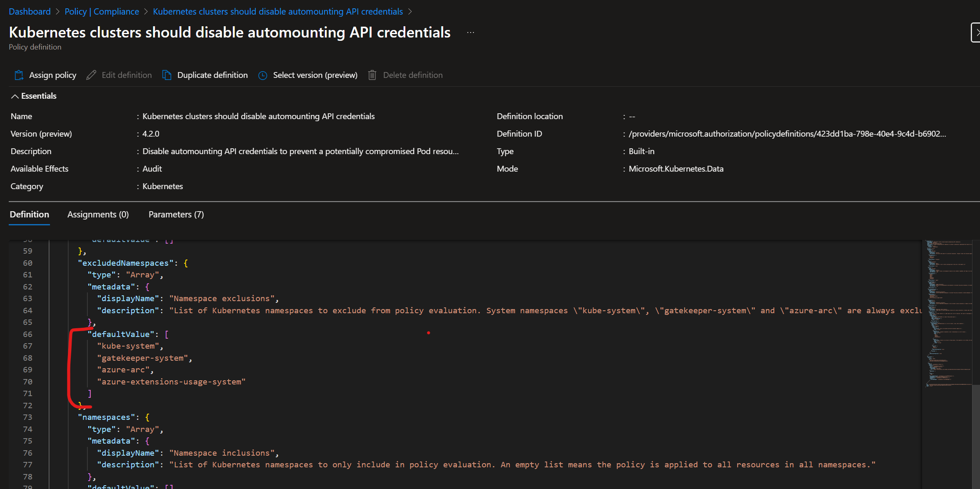980x489 pixels.
Task: Click "metadata" key on line 75
Action: [x=111, y=441]
